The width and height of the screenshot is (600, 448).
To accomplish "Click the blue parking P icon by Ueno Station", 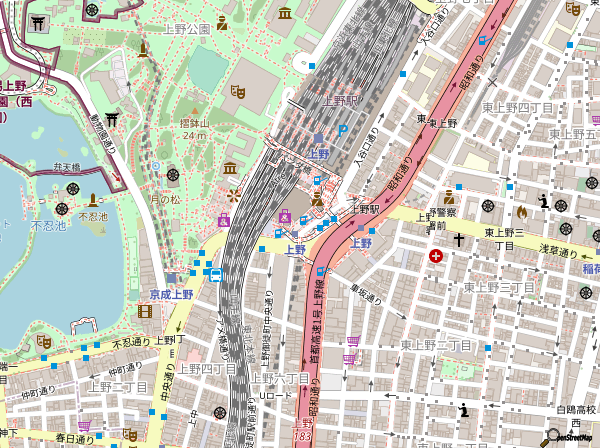I will (344, 130).
